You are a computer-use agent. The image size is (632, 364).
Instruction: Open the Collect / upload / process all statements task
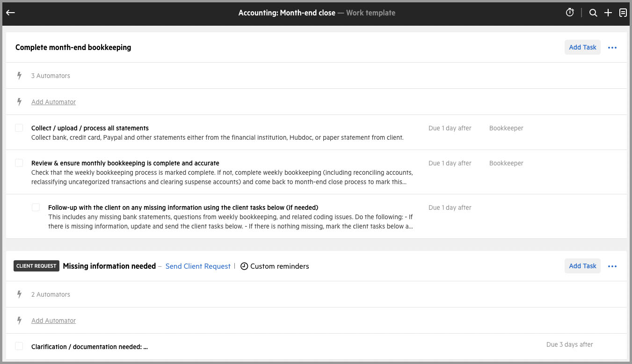(x=90, y=128)
